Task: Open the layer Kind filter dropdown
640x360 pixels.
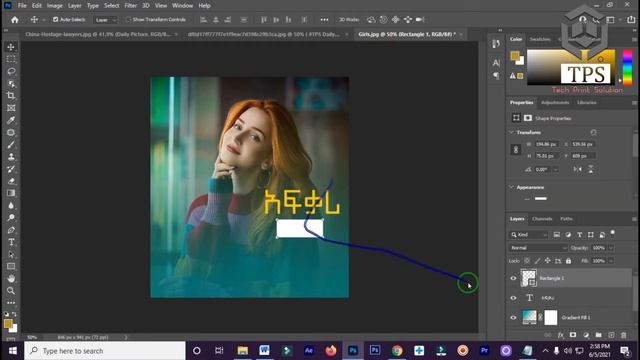Action: [529, 235]
